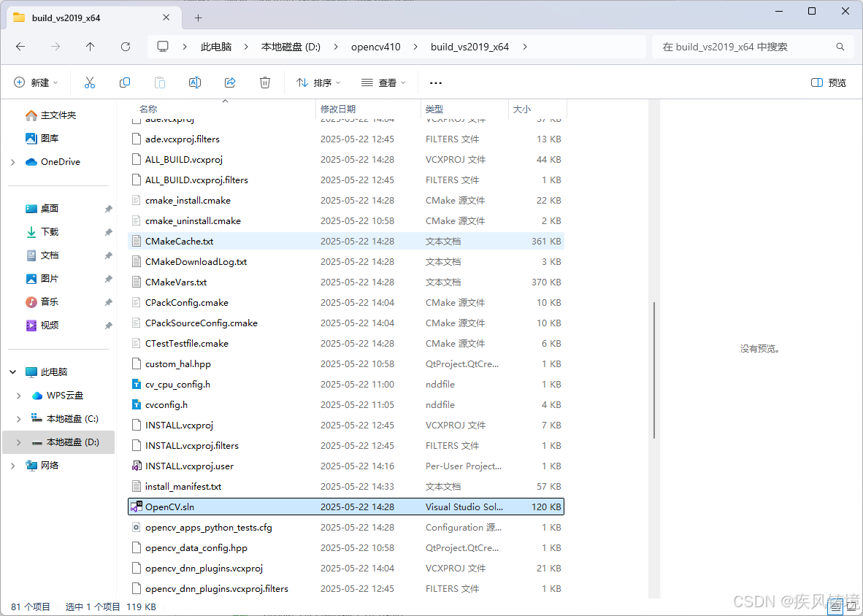
Task: Open the 查看 view dropdown
Action: (383, 82)
